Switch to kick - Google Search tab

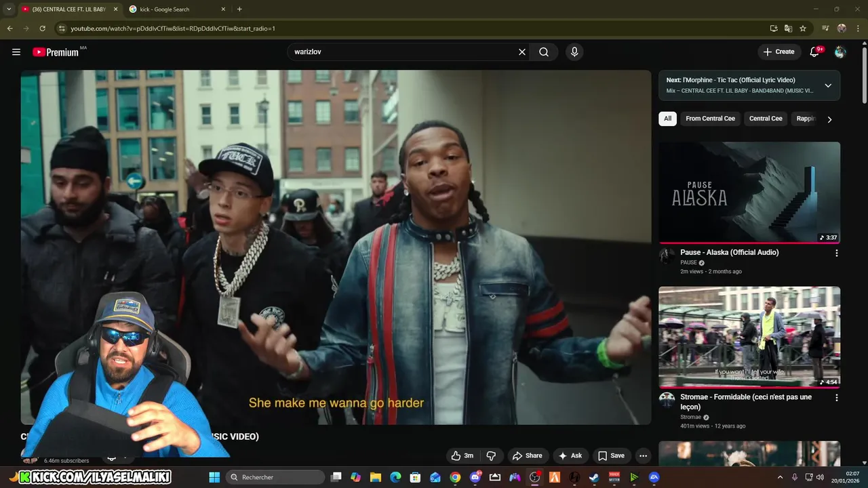click(178, 9)
